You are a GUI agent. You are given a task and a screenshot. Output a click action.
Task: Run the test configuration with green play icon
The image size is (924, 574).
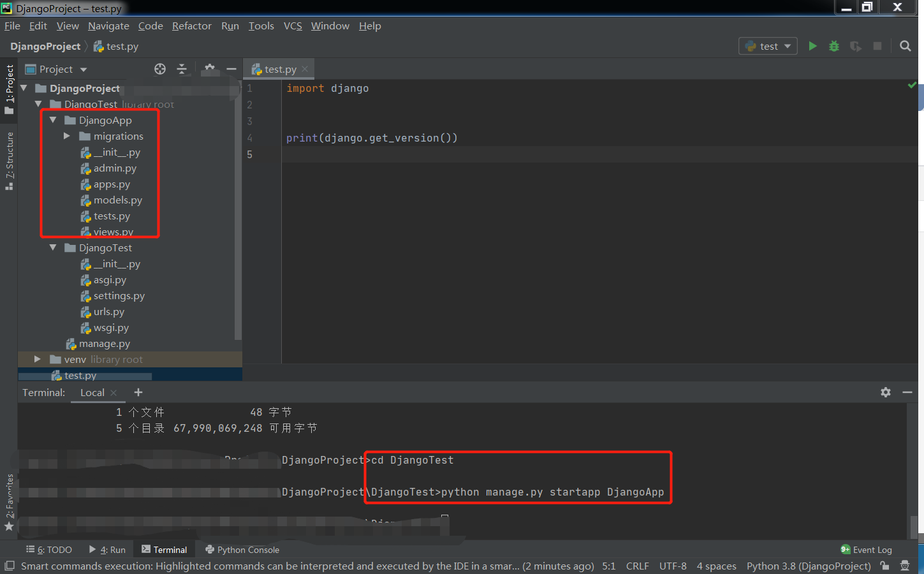click(x=812, y=46)
